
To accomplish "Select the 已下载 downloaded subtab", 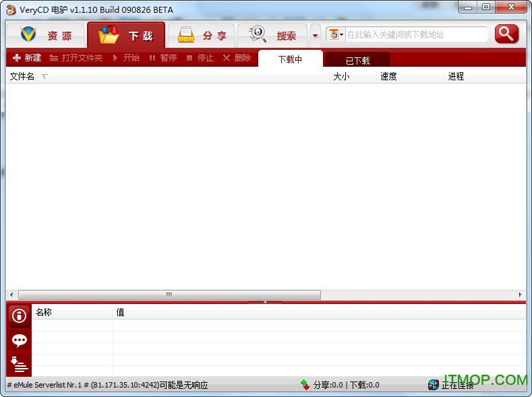I will (357, 61).
